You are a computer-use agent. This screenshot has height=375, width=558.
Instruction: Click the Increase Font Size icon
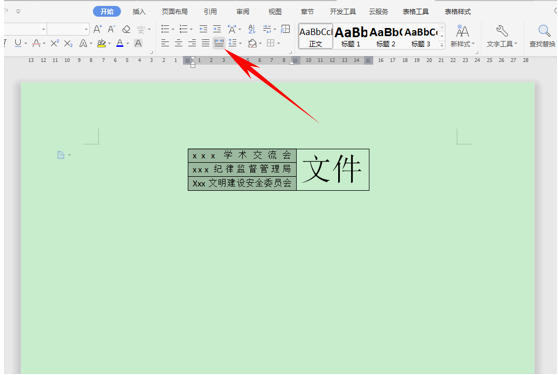coord(97,29)
